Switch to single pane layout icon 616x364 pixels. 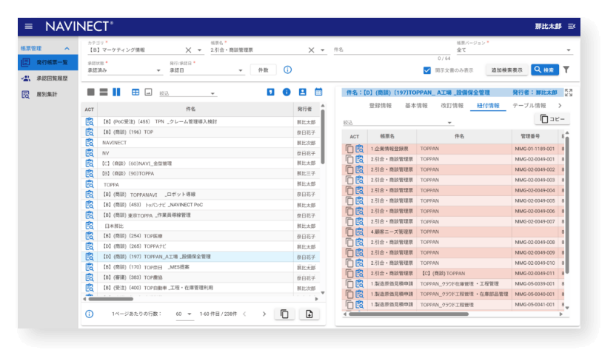pyautogui.click(x=91, y=92)
